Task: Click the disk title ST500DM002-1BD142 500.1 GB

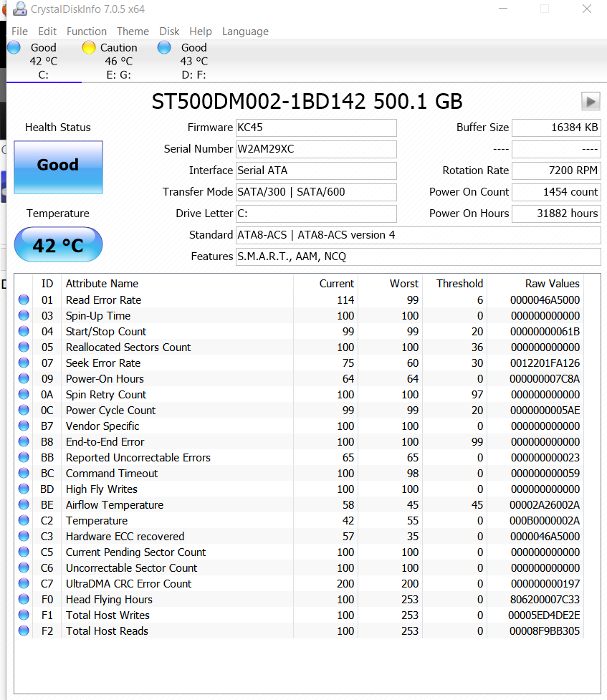Action: tap(307, 101)
